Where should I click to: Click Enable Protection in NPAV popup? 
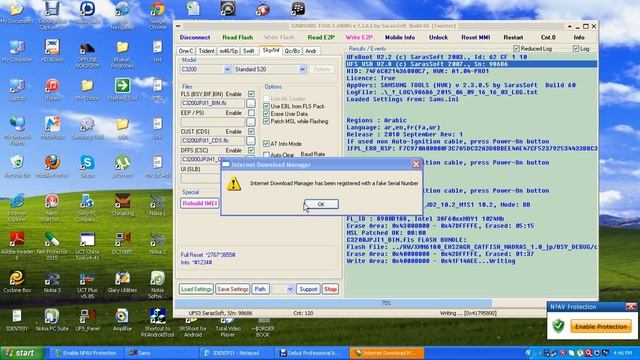pos(601,327)
